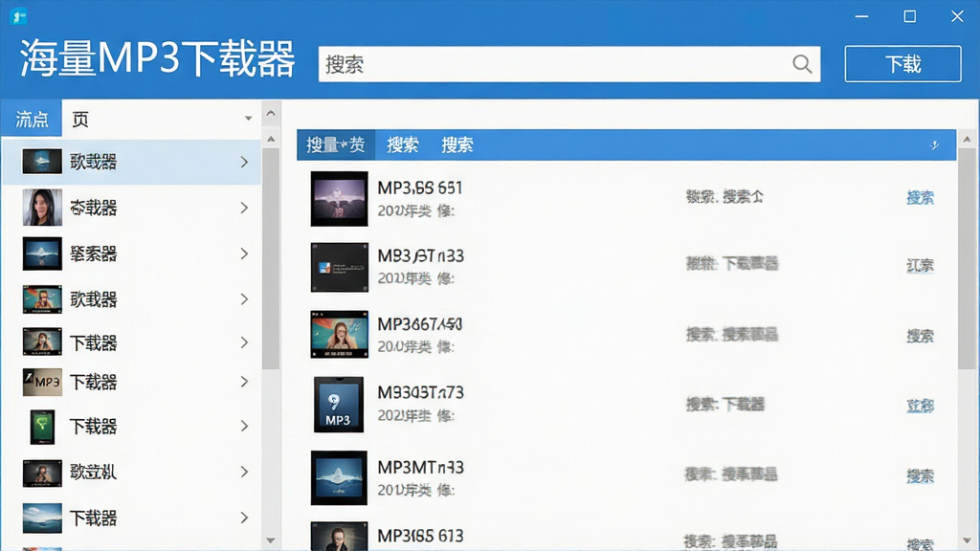Open the MP3165 613 result title

(x=421, y=536)
